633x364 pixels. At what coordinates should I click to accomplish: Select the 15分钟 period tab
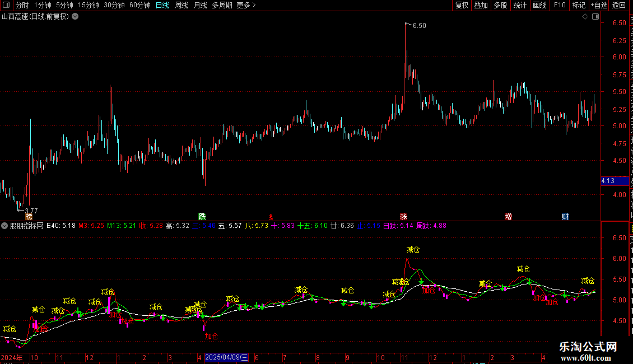click(88, 5)
